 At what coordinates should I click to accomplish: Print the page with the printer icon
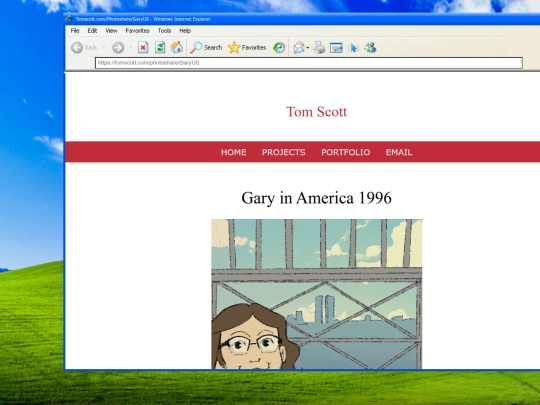click(x=319, y=48)
